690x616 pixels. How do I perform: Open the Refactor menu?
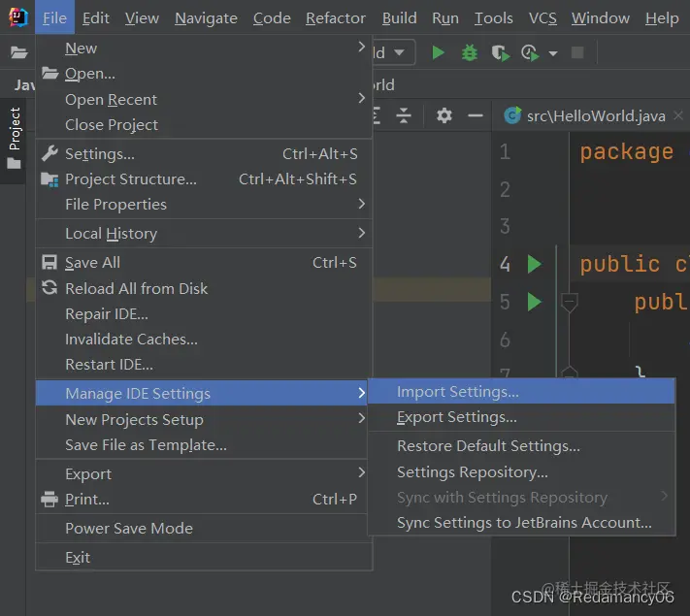click(336, 18)
